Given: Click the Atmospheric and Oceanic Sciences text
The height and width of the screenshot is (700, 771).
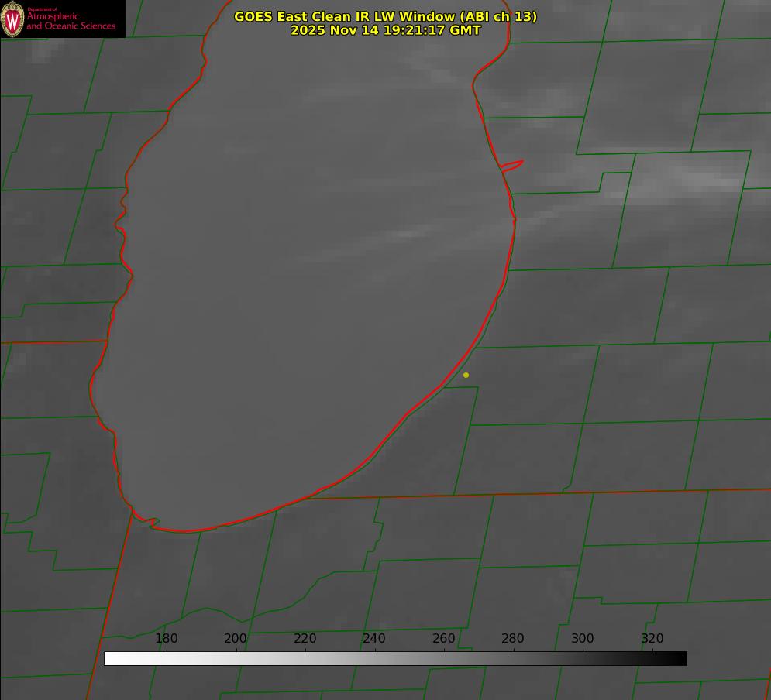Looking at the screenshot, I should [x=71, y=21].
